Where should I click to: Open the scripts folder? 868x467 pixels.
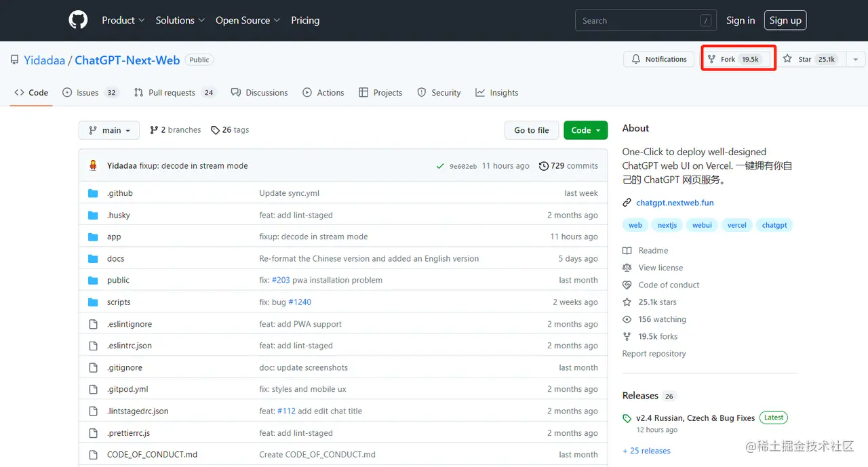click(x=119, y=302)
